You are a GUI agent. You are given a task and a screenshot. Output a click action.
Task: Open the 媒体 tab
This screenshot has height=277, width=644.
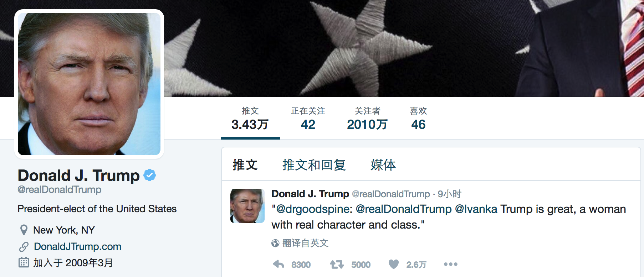click(x=383, y=165)
